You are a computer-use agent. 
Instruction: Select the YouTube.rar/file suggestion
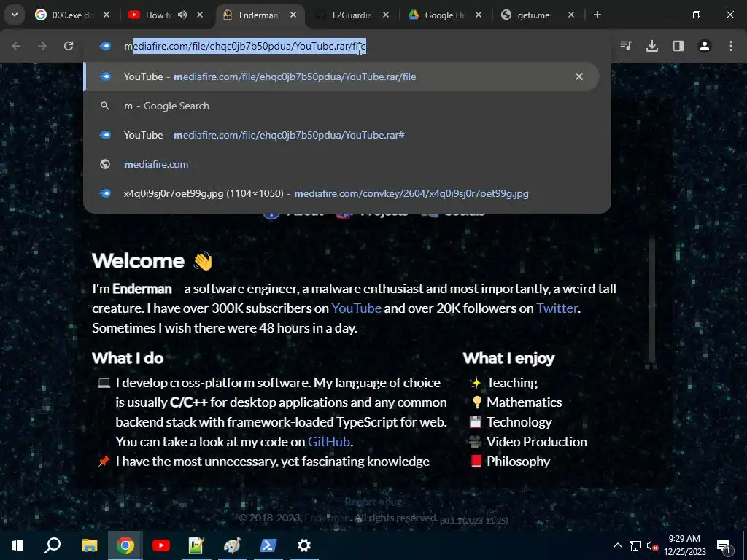[341, 77]
